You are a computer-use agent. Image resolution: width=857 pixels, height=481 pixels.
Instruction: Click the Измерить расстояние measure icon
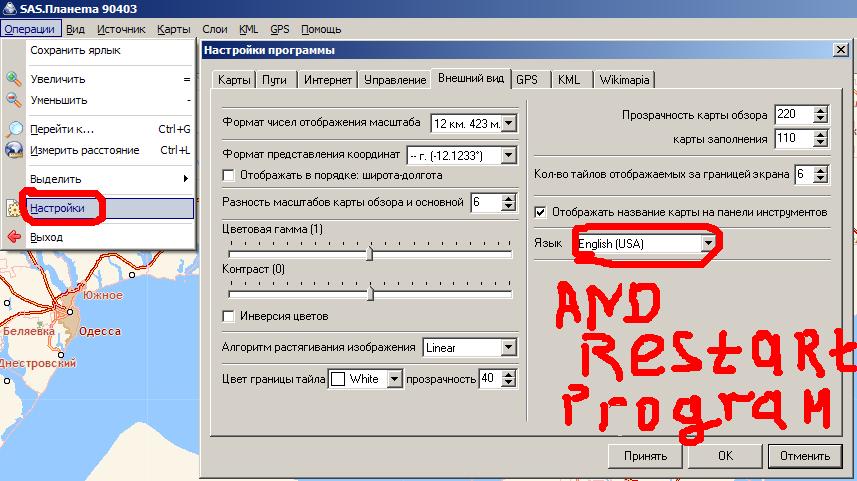click(14, 150)
